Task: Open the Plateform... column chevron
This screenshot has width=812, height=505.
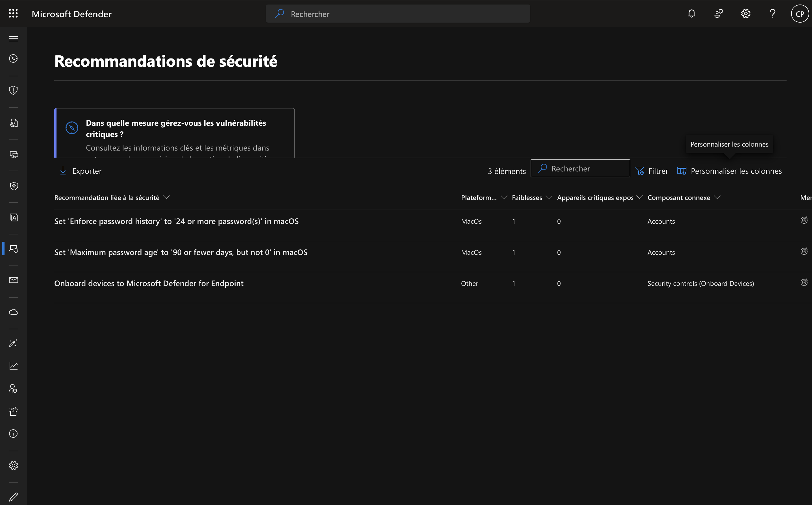Action: coord(504,197)
